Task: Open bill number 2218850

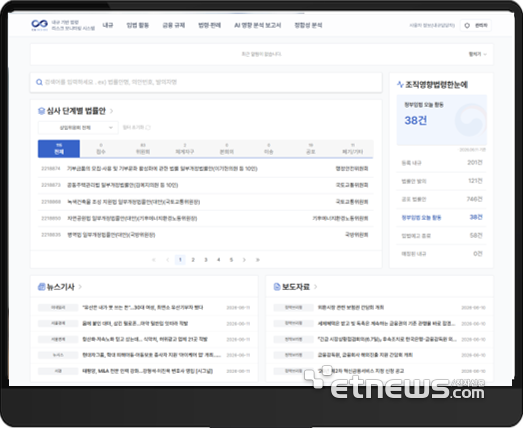Action: pyautogui.click(x=205, y=219)
